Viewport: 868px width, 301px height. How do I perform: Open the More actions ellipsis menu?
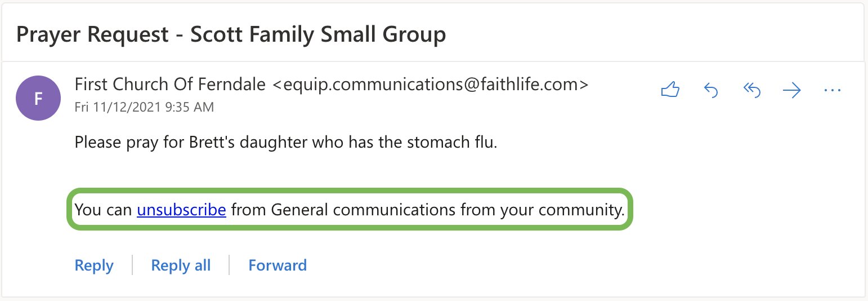pos(832,90)
